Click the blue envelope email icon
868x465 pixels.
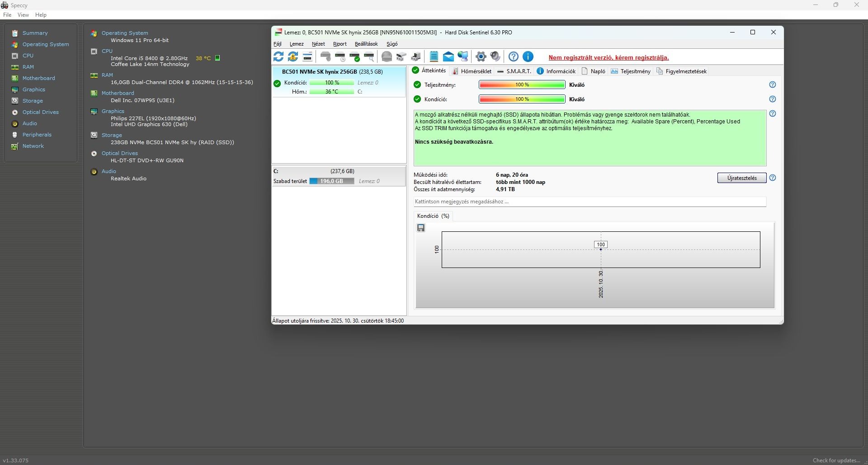pos(448,56)
